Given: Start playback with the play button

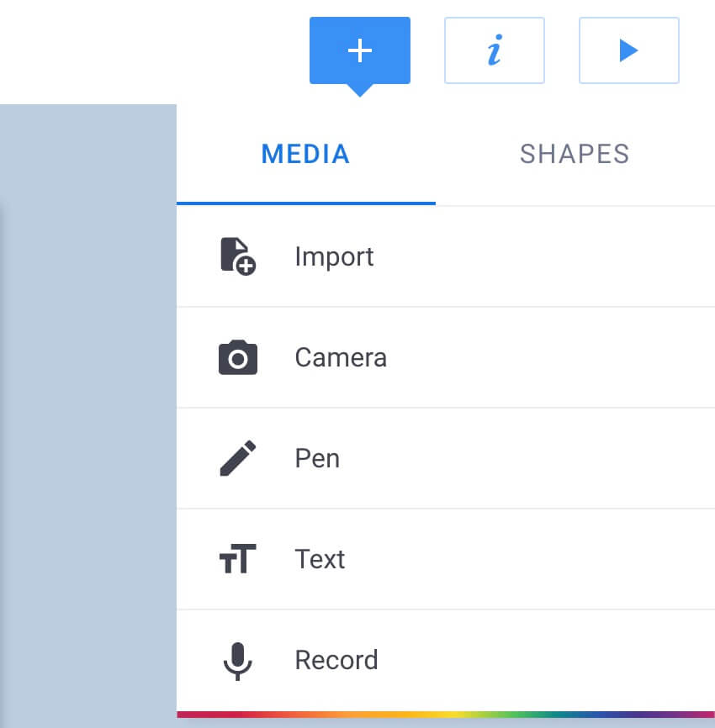Looking at the screenshot, I should (x=628, y=50).
